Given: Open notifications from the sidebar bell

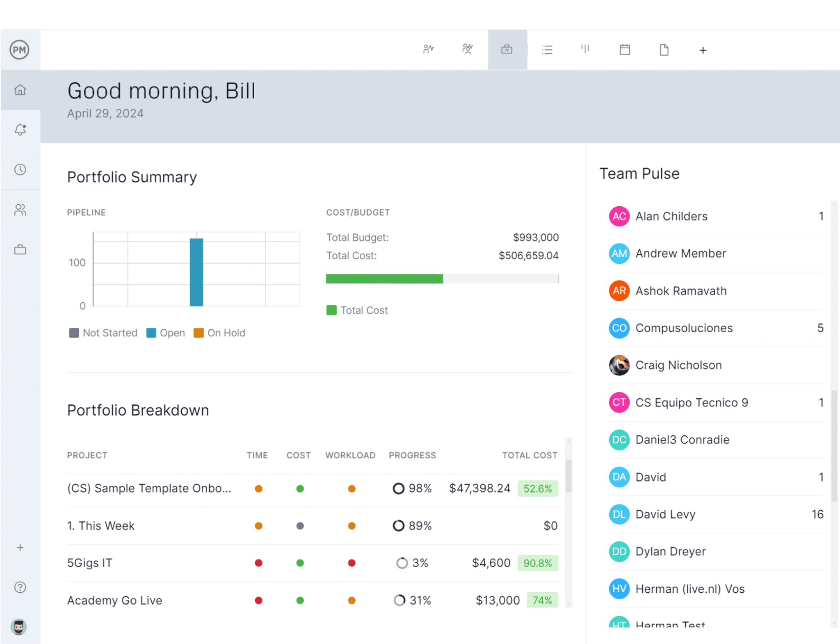Looking at the screenshot, I should tap(20, 130).
